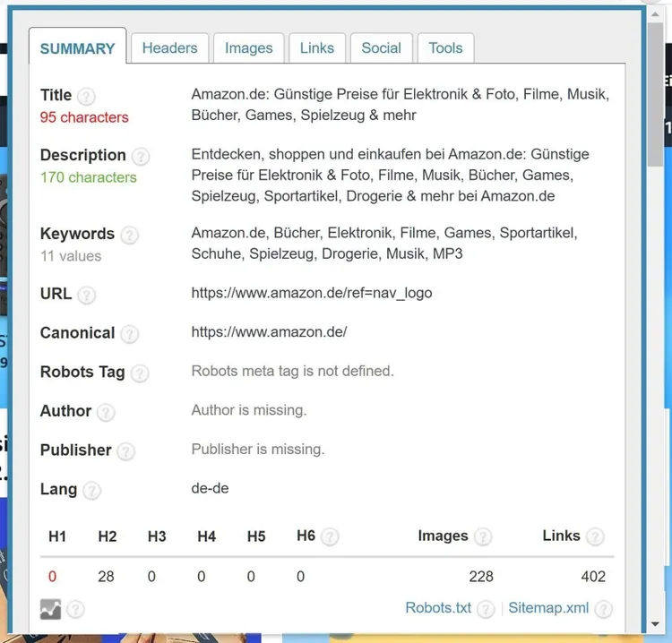Image resolution: width=672 pixels, height=643 pixels.
Task: Click the links count 402
Action: coord(593,577)
